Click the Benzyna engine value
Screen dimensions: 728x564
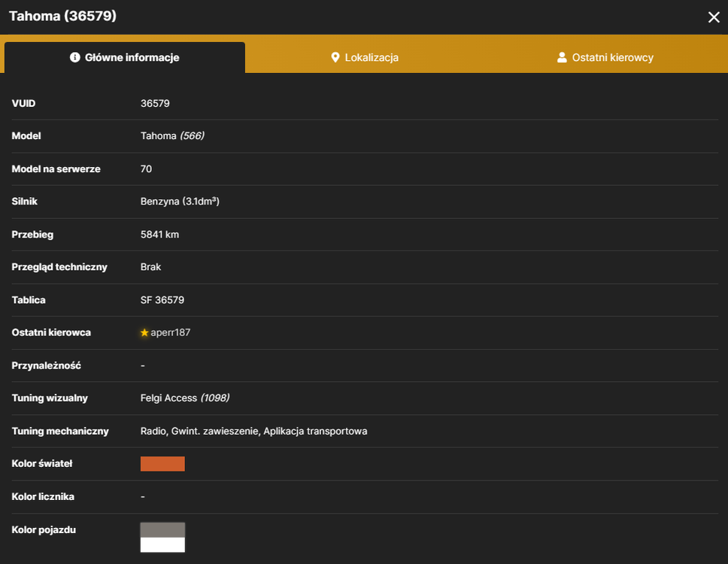click(x=180, y=201)
